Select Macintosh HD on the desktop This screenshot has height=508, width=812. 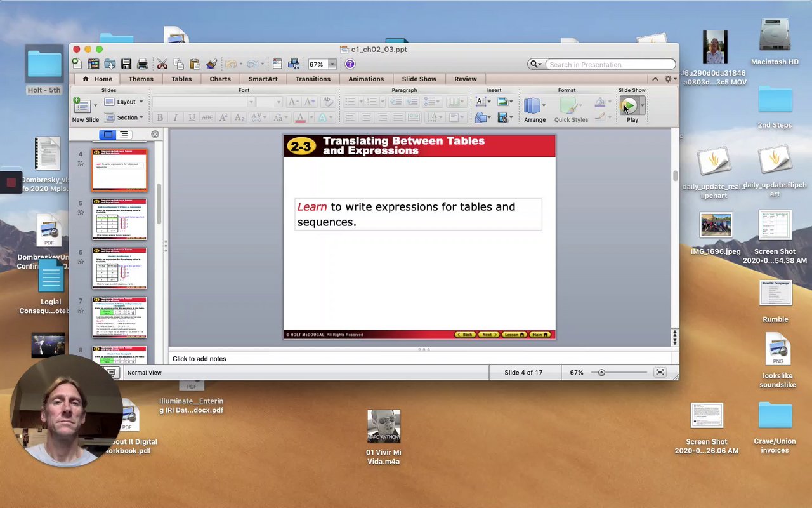point(775,43)
